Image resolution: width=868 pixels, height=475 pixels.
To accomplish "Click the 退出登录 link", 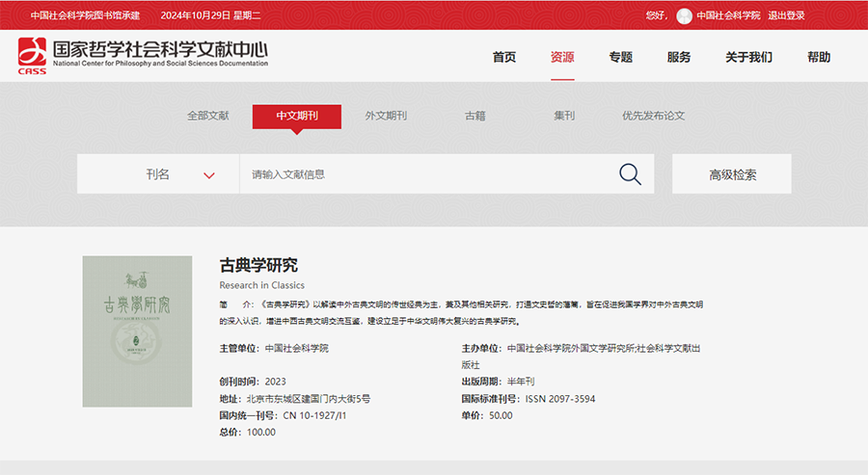I will (786, 15).
